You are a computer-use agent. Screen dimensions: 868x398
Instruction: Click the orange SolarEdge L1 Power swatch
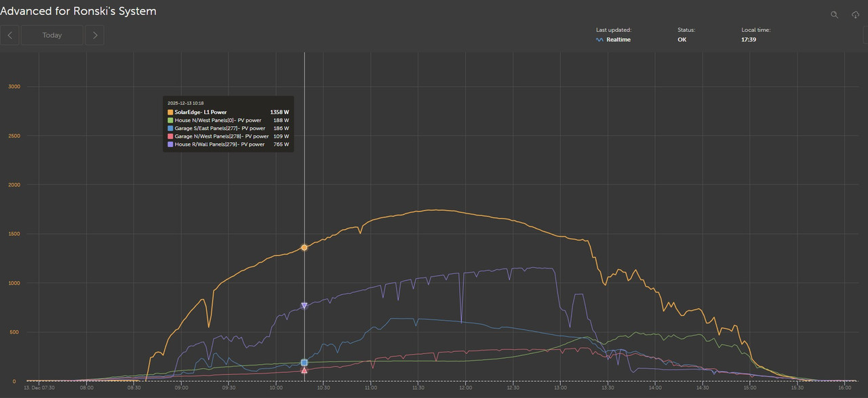170,112
